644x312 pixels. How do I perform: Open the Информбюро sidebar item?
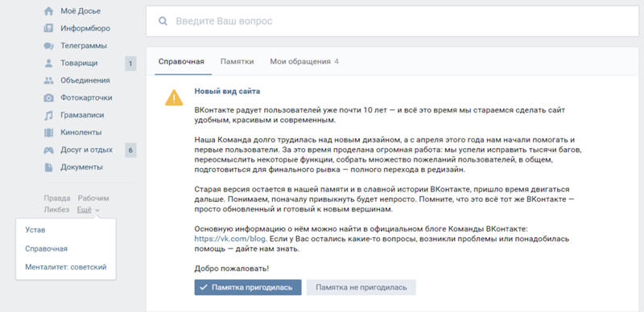tap(85, 28)
